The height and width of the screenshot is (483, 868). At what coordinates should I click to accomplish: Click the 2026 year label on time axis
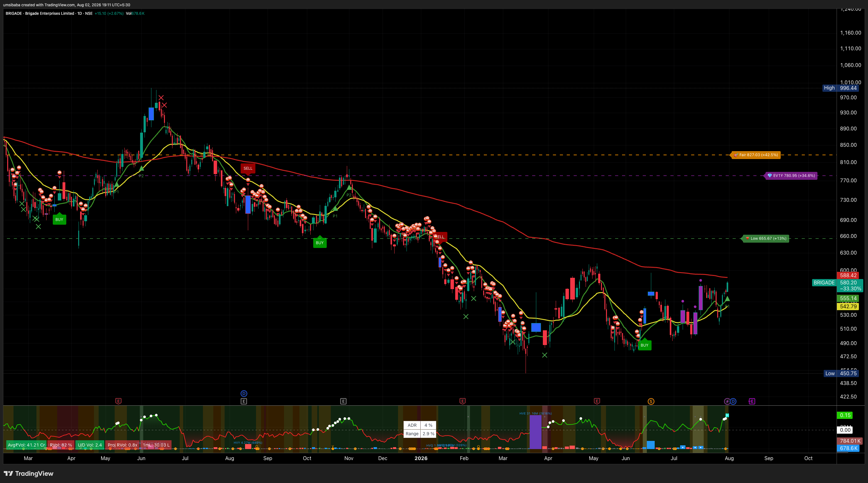(x=421, y=458)
